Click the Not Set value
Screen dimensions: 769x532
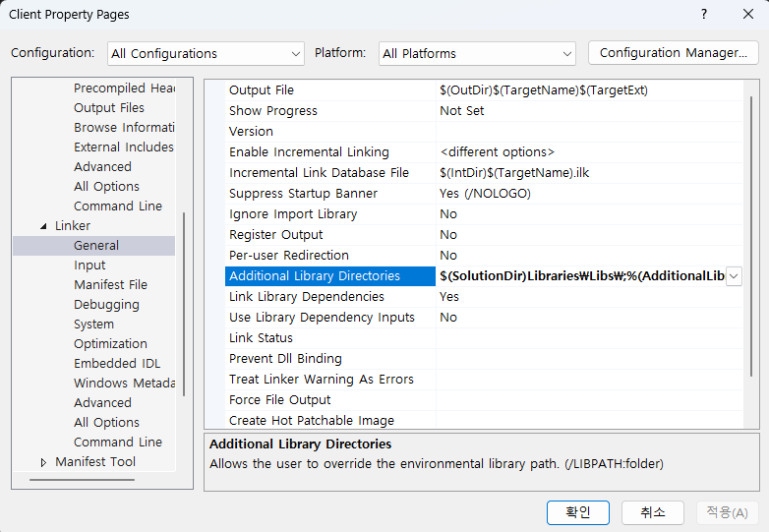(x=461, y=111)
